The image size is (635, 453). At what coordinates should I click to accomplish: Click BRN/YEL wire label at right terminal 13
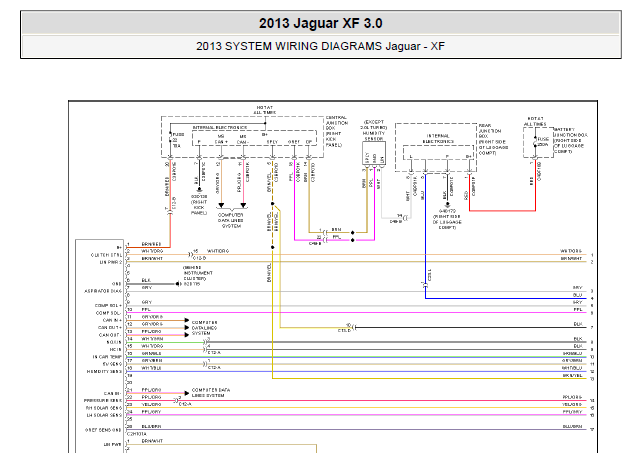point(572,376)
